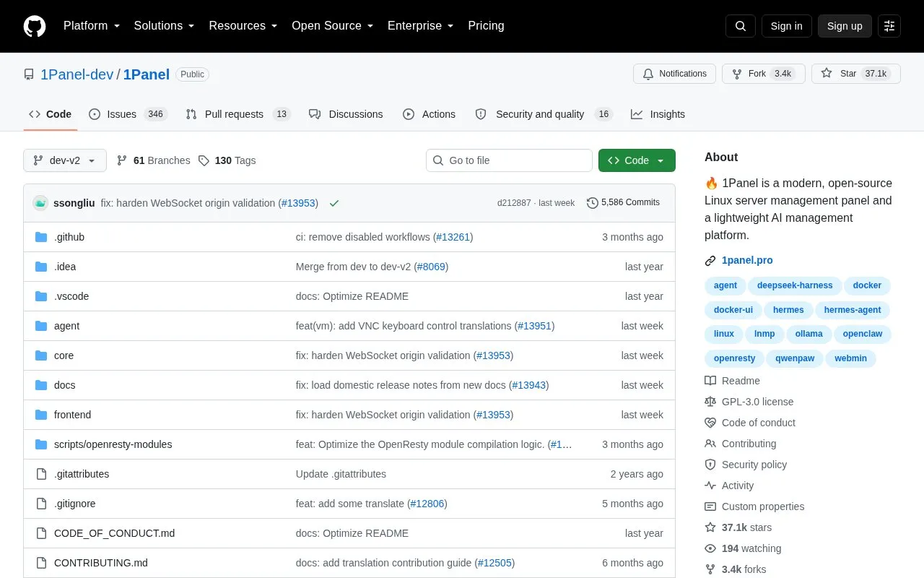Image resolution: width=924 pixels, height=578 pixels.
Task: Open the 5,586 Commits history link
Action: point(624,203)
